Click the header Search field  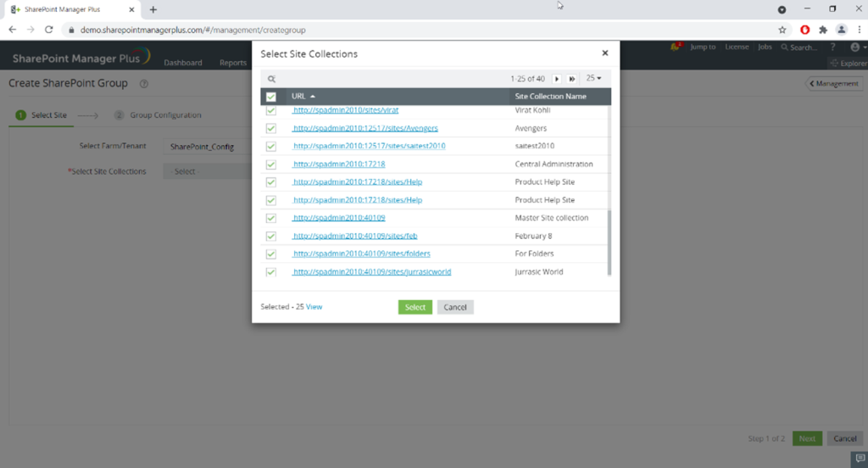click(x=799, y=47)
